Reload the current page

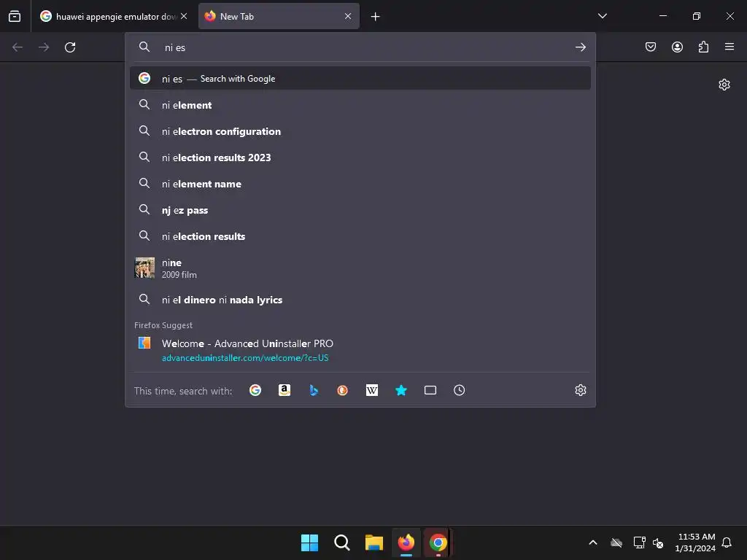click(x=70, y=47)
